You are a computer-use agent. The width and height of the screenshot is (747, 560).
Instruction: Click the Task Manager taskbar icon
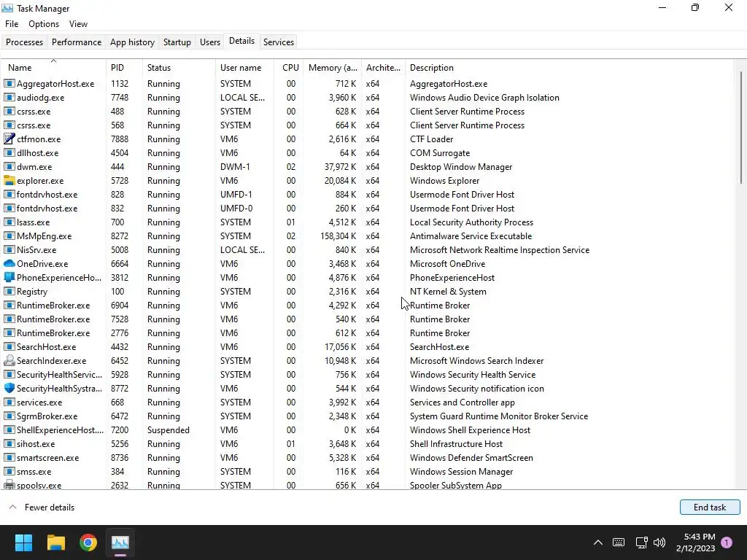click(120, 542)
